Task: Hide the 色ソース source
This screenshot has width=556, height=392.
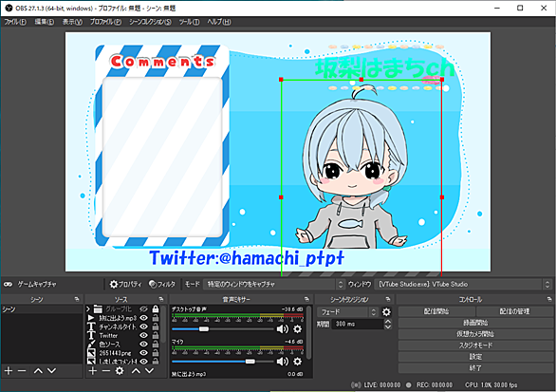Action: pyautogui.click(x=143, y=345)
